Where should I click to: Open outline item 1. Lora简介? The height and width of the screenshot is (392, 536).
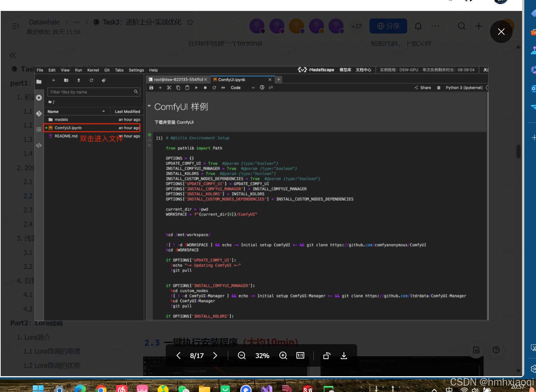[34, 337]
